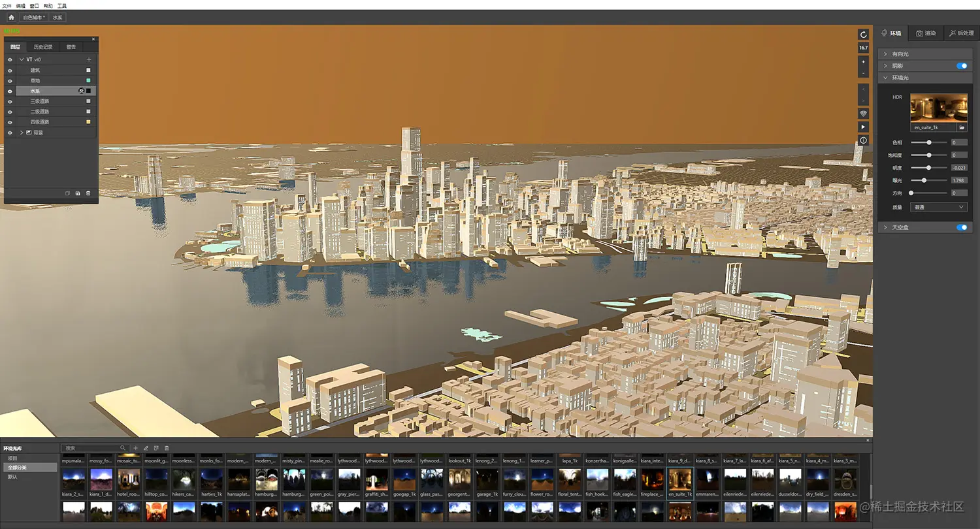Image resolution: width=980 pixels, height=529 pixels.
Task: Hide the 三级道路 layer via eye icon
Action: pyautogui.click(x=10, y=101)
